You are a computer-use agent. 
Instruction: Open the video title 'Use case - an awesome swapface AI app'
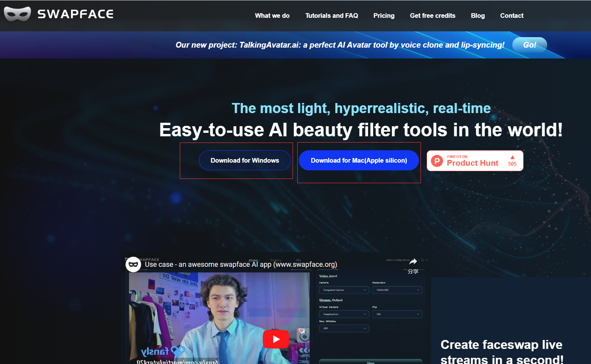click(241, 264)
